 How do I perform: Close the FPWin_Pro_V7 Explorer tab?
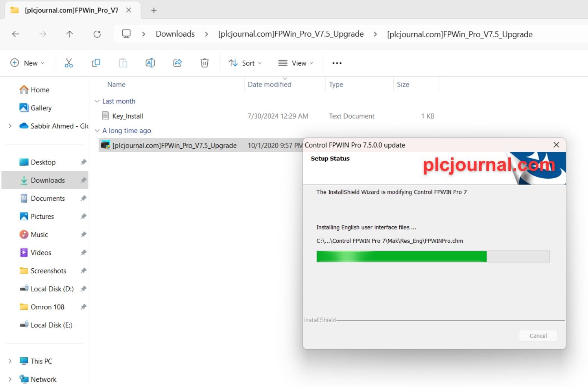129,10
